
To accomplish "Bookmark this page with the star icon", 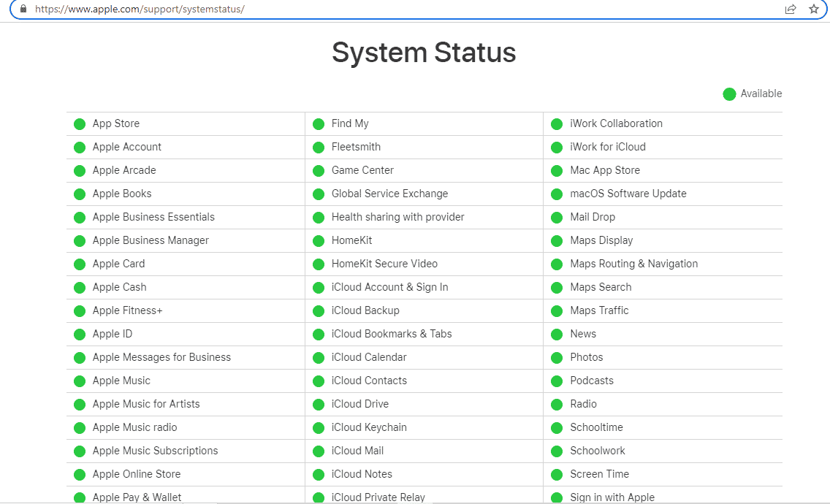I will coord(814,9).
